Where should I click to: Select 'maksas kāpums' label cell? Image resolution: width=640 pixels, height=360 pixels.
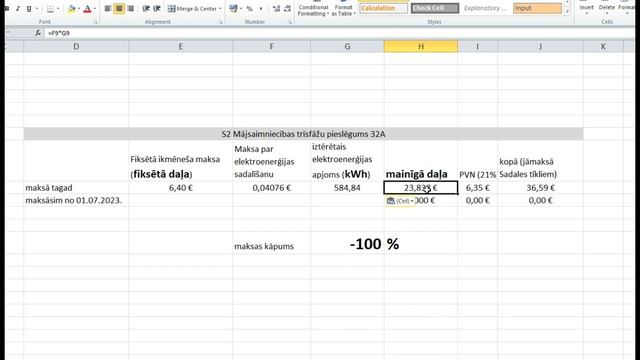[x=271, y=244]
